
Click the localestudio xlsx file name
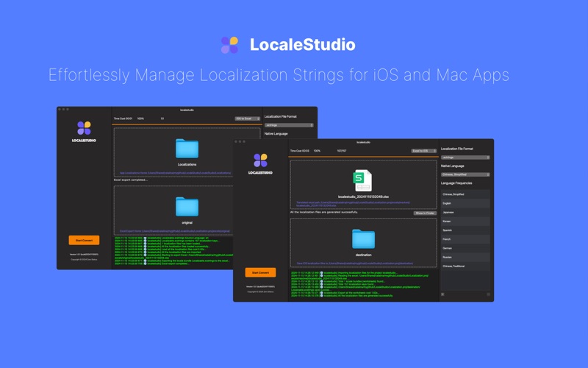[363, 197]
